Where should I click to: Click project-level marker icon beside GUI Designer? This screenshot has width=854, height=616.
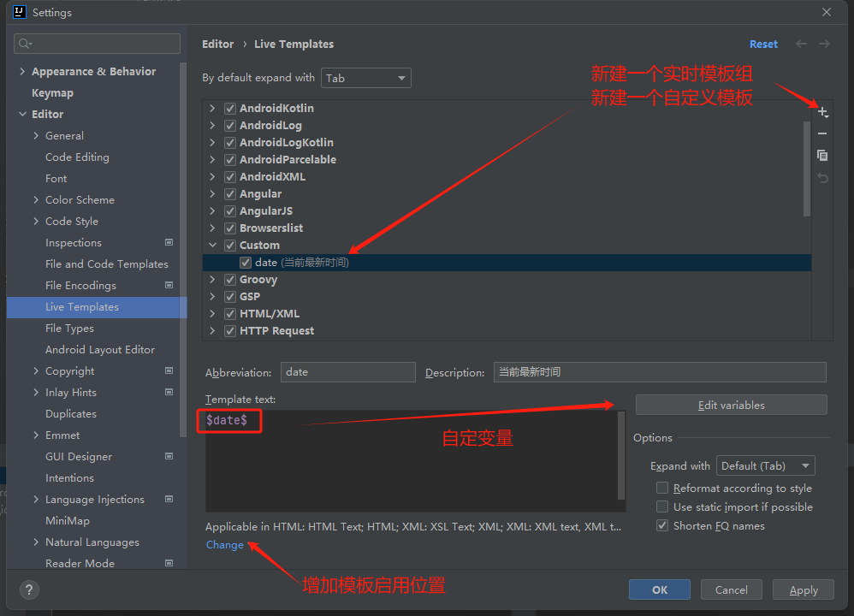(169, 456)
